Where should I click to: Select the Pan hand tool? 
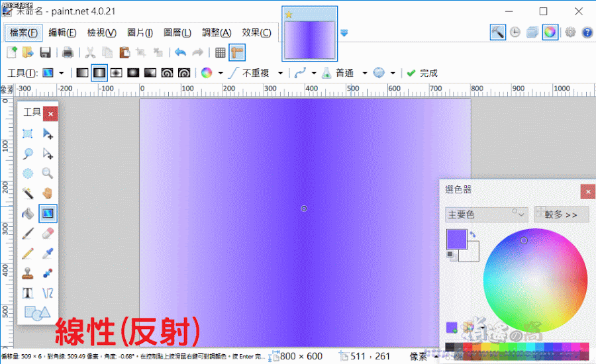tap(48, 193)
